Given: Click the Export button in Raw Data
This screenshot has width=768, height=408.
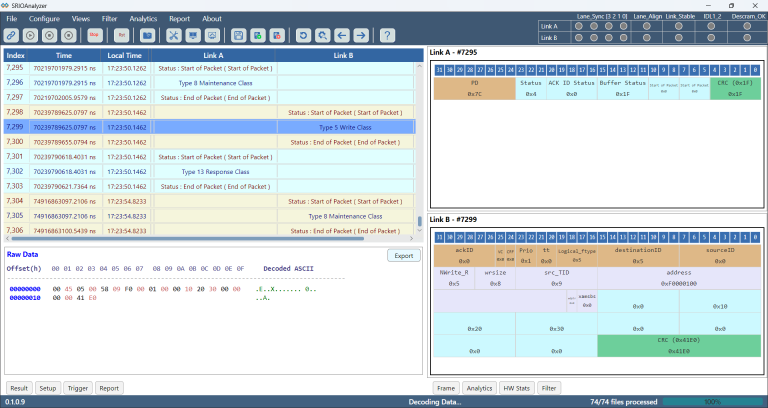Looking at the screenshot, I should tap(404, 256).
